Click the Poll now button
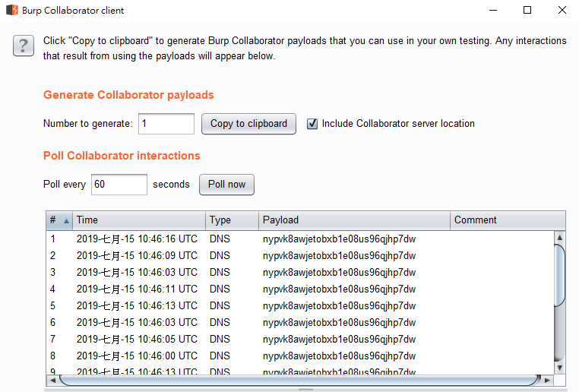This screenshot has width=579, height=392. (x=226, y=185)
